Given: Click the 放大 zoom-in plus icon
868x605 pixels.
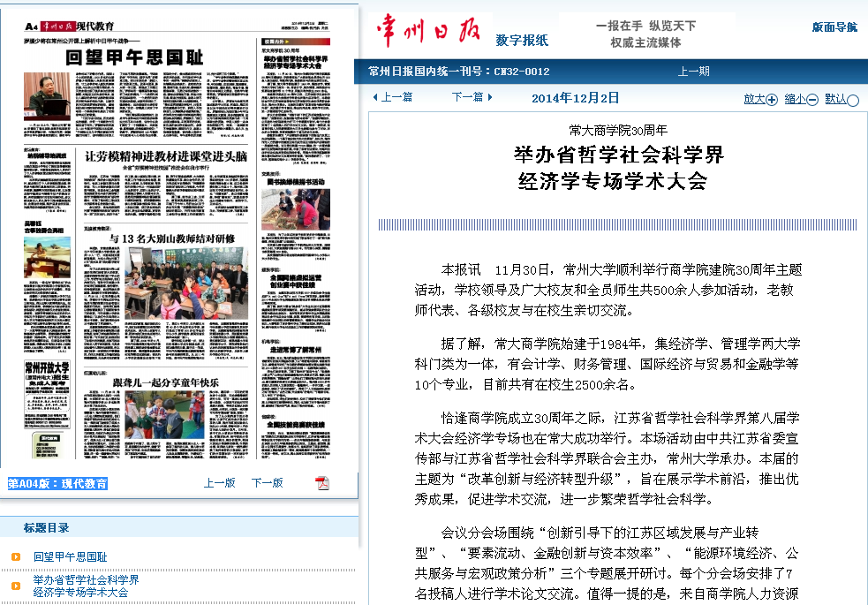Looking at the screenshot, I should [x=772, y=100].
